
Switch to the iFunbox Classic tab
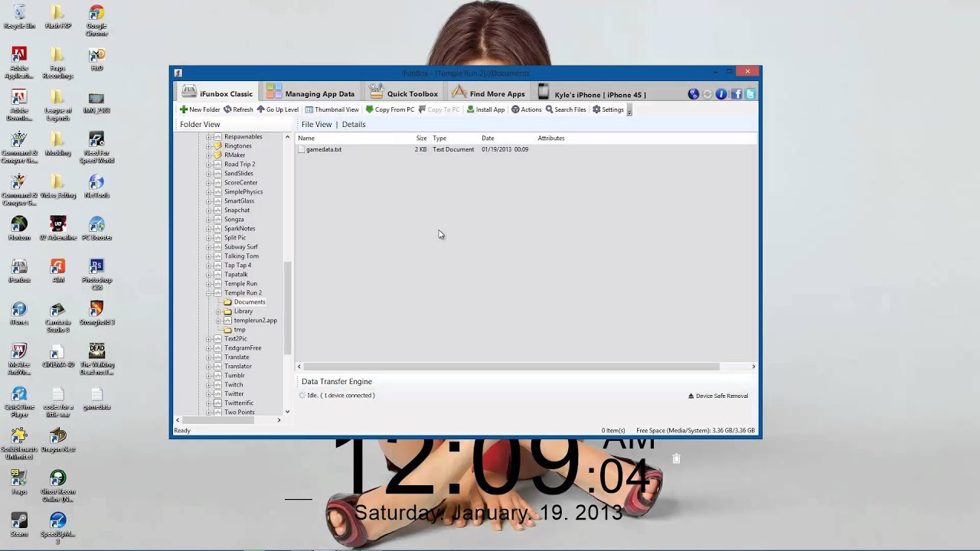pyautogui.click(x=217, y=93)
